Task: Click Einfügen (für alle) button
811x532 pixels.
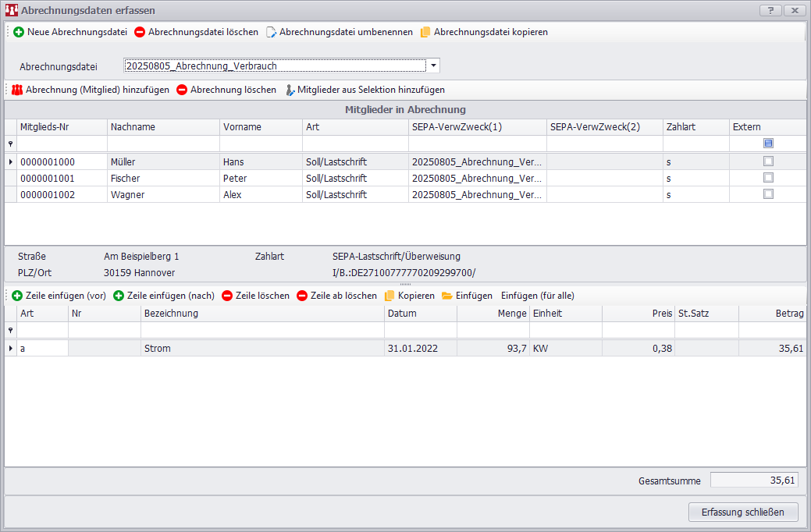Action: tap(537, 296)
